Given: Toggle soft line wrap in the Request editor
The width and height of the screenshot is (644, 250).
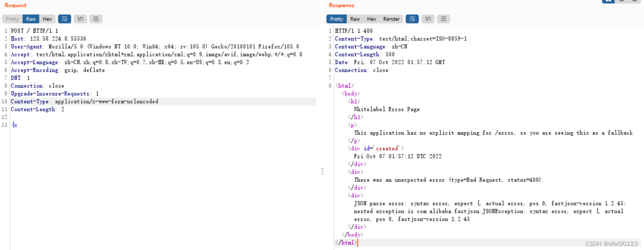Looking at the screenshot, I should [x=64, y=18].
